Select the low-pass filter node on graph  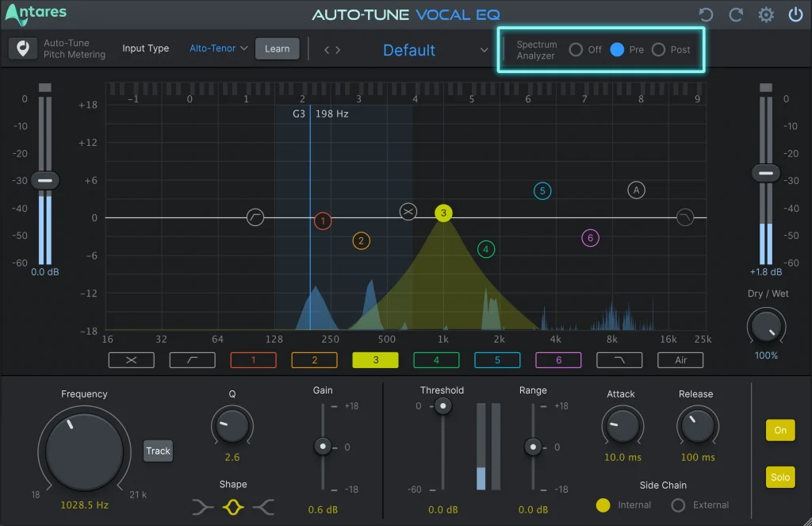(684, 217)
